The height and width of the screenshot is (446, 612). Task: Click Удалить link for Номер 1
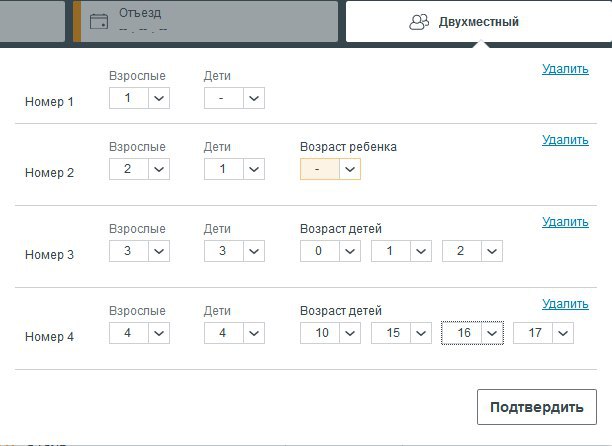click(x=565, y=69)
